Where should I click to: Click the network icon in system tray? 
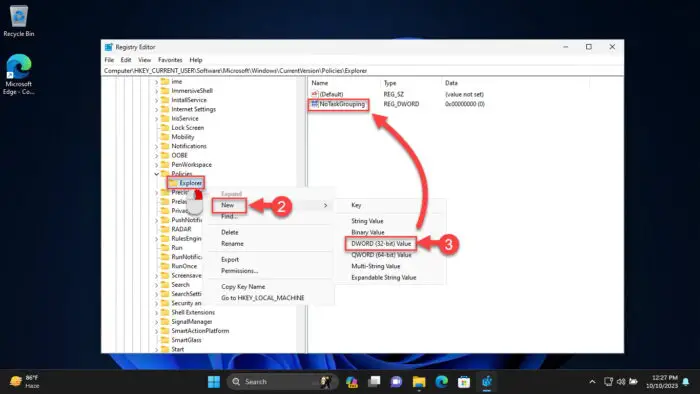(x=608, y=382)
